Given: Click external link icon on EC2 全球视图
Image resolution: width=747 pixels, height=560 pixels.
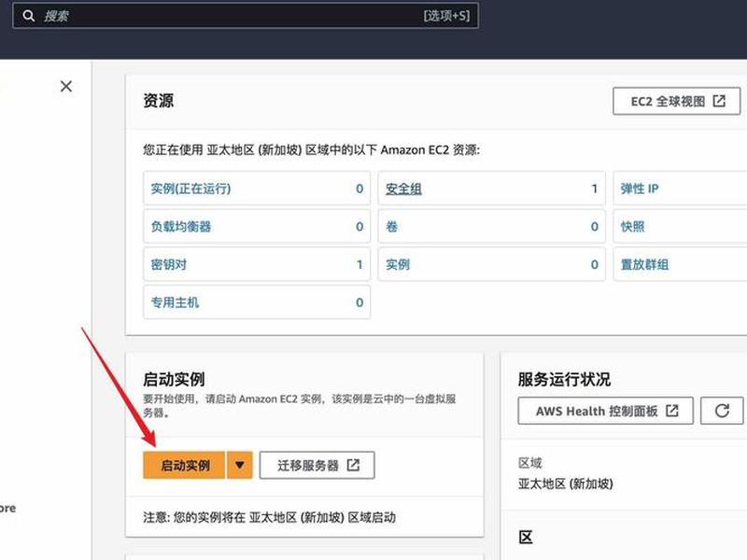Looking at the screenshot, I should click(719, 101).
